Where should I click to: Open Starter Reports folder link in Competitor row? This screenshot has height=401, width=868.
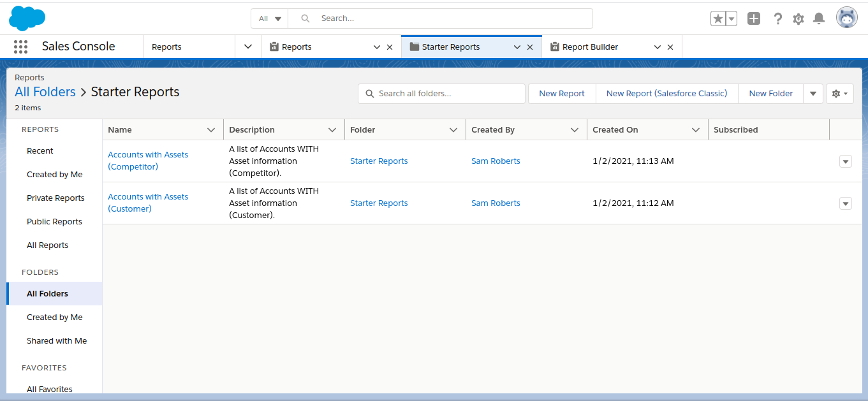click(379, 161)
